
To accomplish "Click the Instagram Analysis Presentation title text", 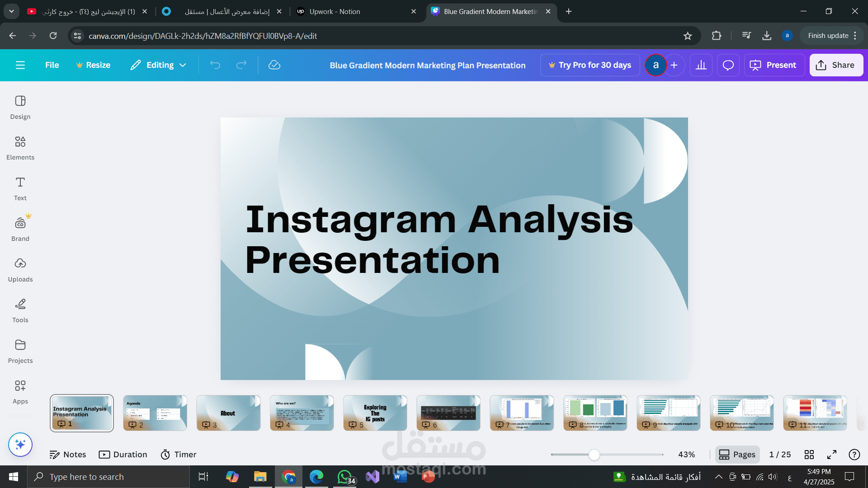I will pos(439,239).
